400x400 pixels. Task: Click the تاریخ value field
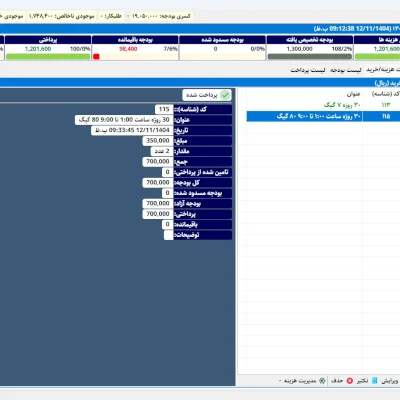tap(132, 130)
